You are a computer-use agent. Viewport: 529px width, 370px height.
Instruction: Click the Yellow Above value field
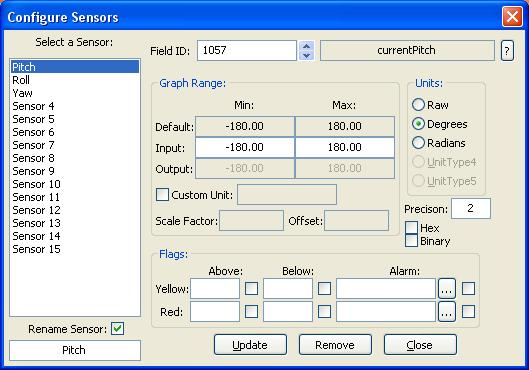click(215, 288)
